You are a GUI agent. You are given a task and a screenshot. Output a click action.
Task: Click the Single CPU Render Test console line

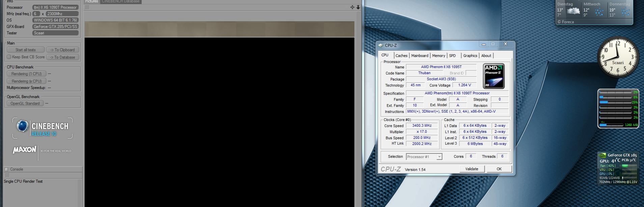(23, 181)
